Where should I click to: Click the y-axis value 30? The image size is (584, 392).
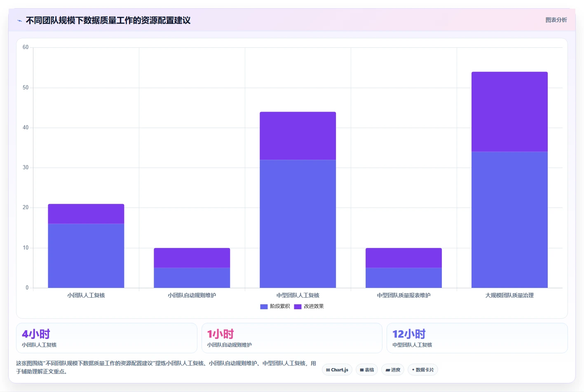pos(26,168)
